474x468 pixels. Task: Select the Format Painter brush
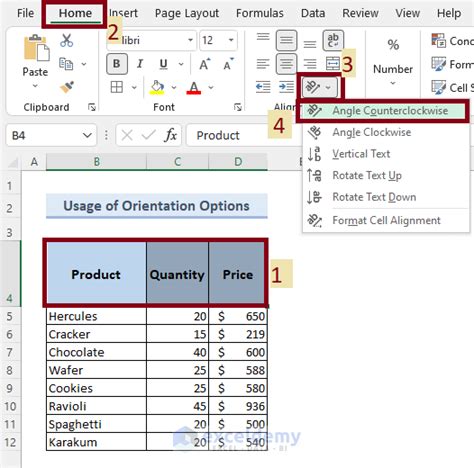(x=67, y=87)
